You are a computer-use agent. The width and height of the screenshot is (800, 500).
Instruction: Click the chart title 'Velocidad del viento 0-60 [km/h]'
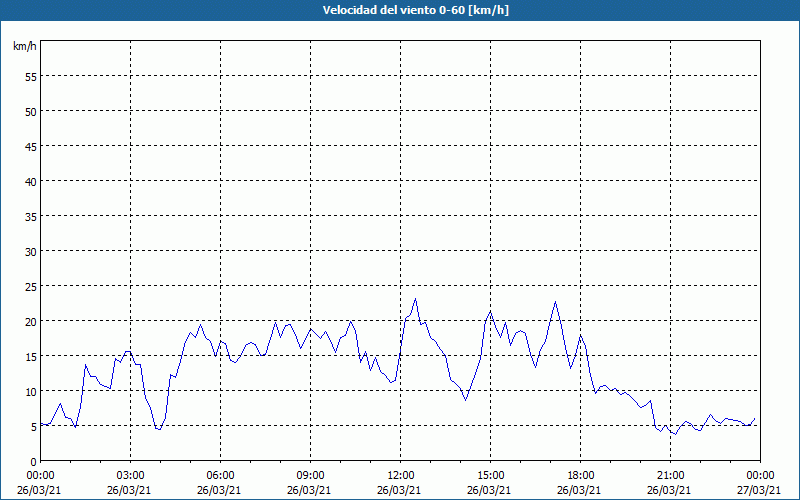[415, 10]
